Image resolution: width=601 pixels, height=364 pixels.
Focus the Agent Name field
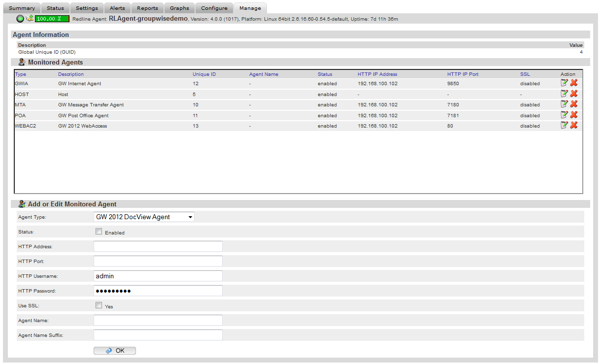click(x=158, y=320)
